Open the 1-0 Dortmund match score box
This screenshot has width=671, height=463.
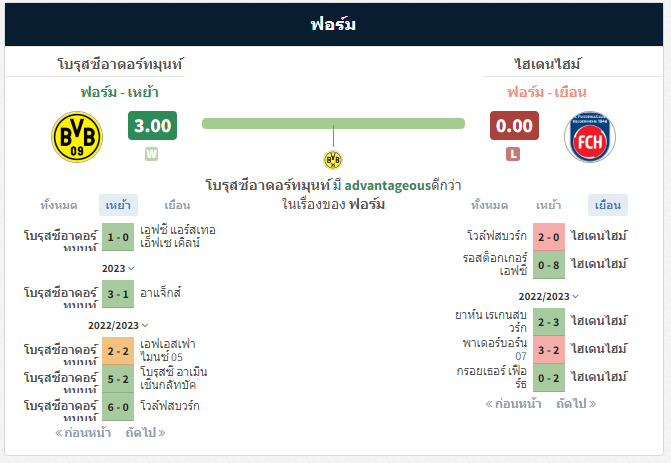pos(118,237)
